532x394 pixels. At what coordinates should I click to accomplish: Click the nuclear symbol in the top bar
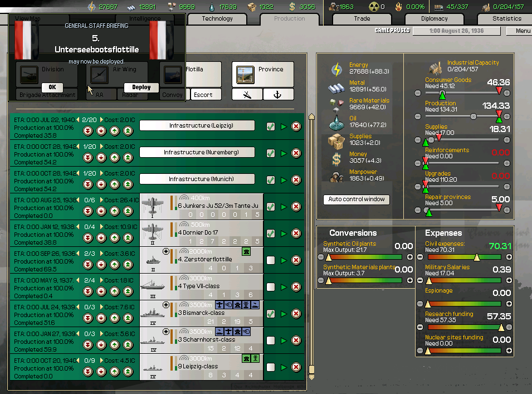point(373,7)
